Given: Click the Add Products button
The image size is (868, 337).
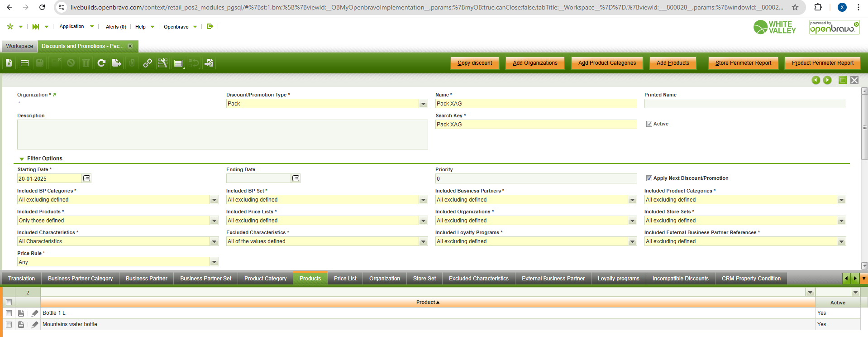Looking at the screenshot, I should click(x=672, y=63).
